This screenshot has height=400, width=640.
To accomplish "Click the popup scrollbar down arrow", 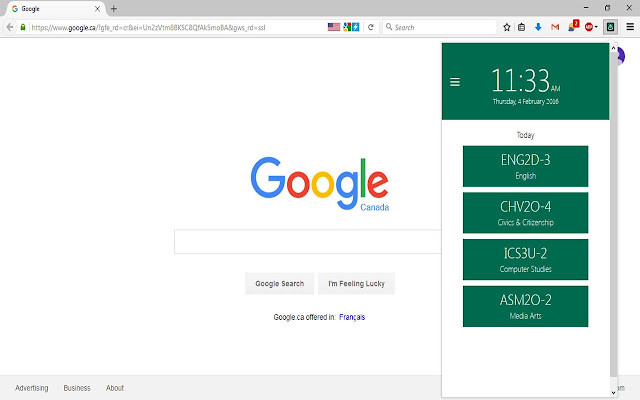I will pyautogui.click(x=613, y=393).
